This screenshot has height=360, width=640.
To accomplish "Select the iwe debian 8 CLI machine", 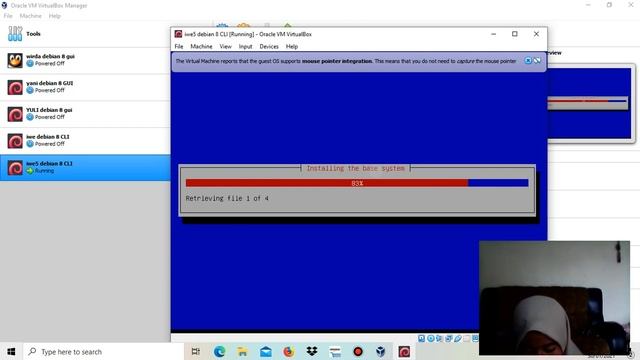I will pyautogui.click(x=85, y=141).
